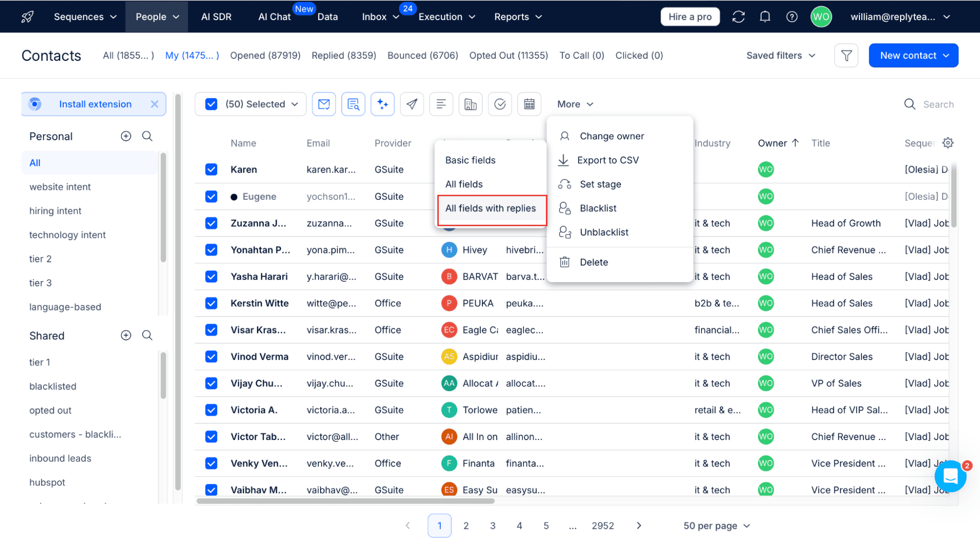The width and height of the screenshot is (980, 546).
Task: Search Shared lists with magnifier icon
Action: [147, 335]
